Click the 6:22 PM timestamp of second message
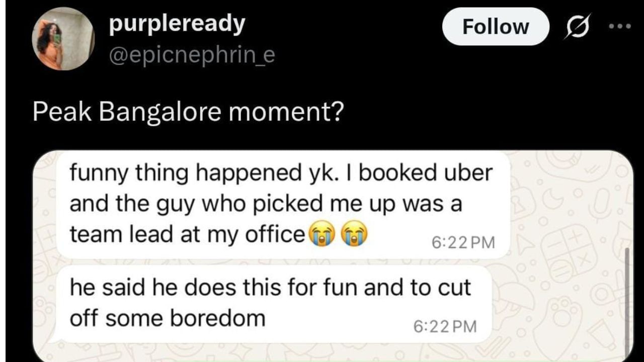This screenshot has height=362, width=644. point(445,326)
